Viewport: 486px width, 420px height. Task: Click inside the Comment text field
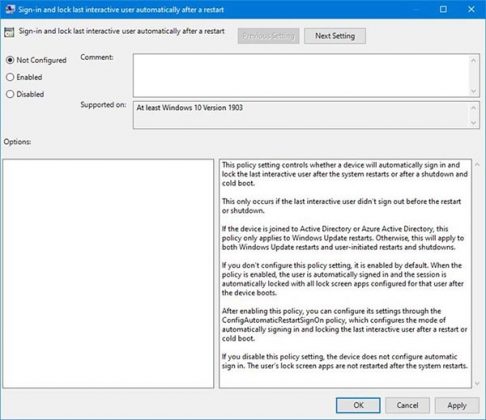pos(301,75)
